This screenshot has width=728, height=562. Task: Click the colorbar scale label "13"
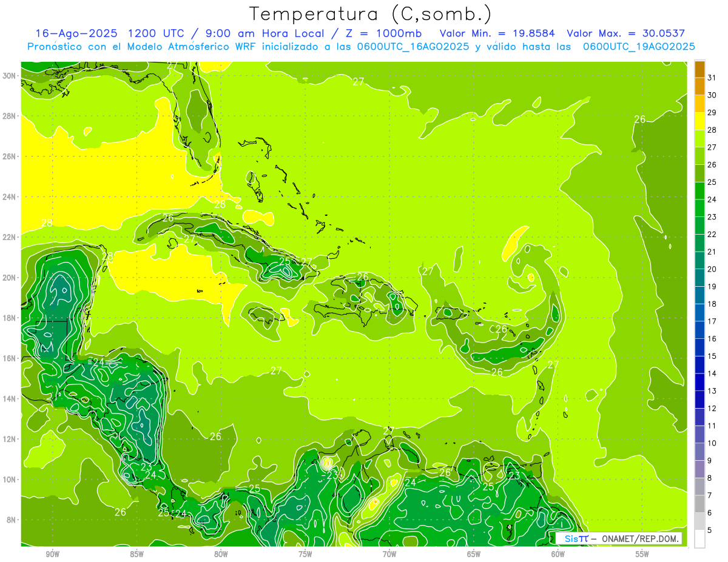(x=712, y=391)
